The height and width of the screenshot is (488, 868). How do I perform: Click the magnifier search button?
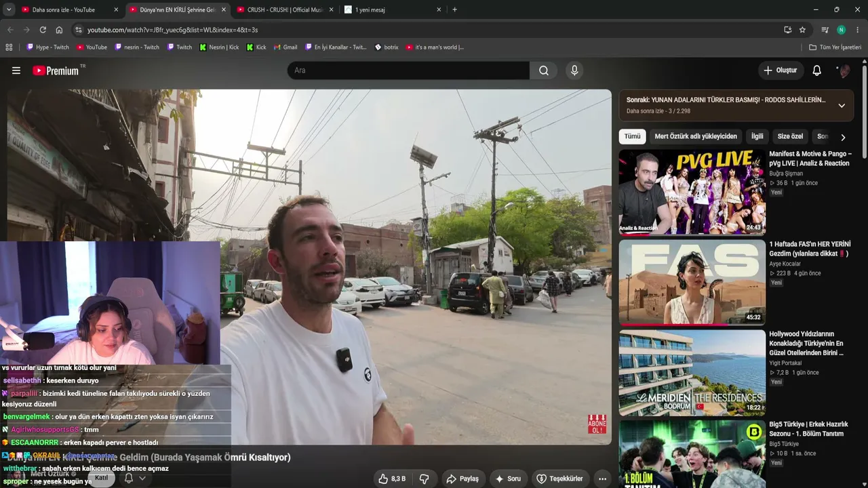click(544, 70)
